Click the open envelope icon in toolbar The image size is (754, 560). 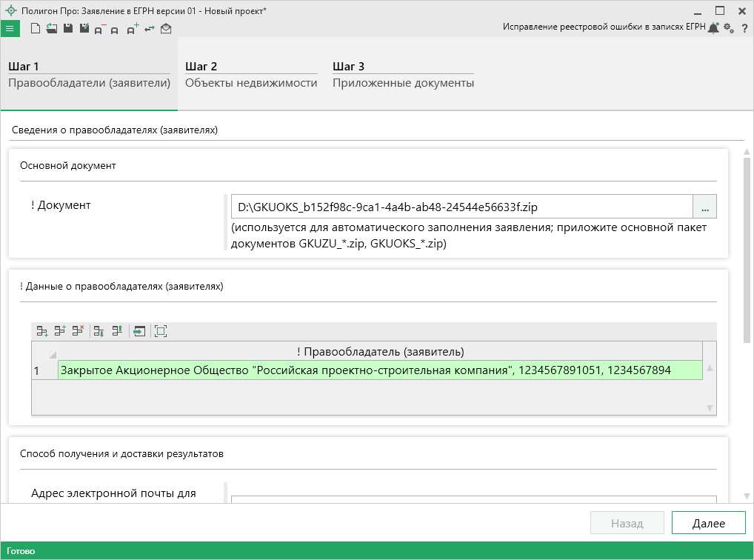166,29
